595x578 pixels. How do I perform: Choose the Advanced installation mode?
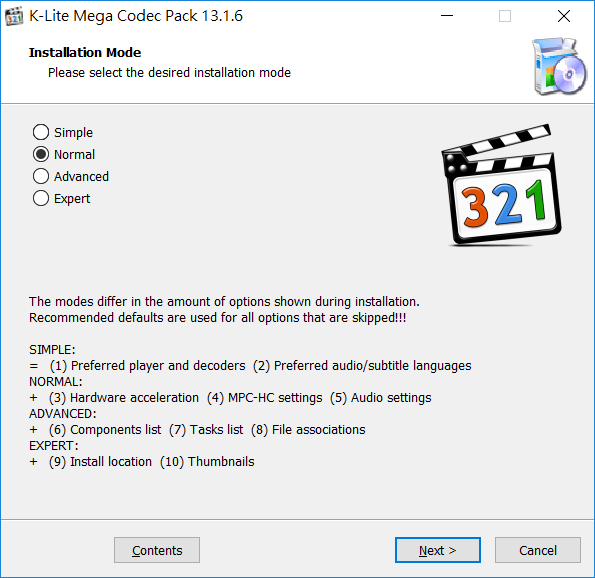(x=71, y=176)
